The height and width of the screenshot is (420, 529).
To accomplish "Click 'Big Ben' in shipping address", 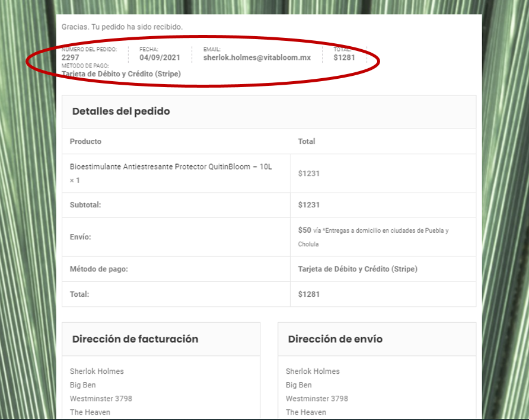I will coord(298,385).
